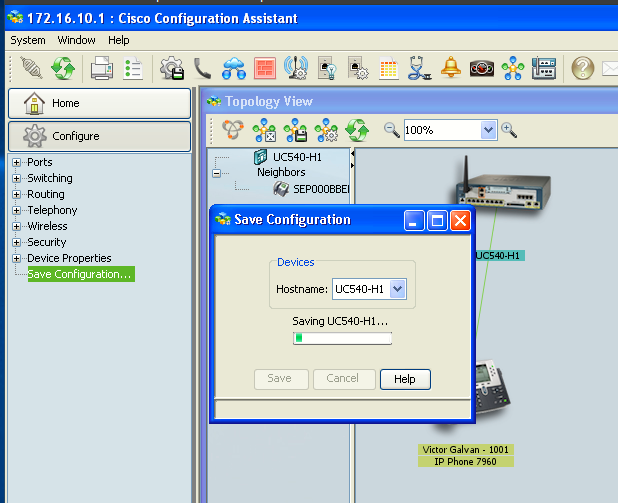This screenshot has width=618, height=503.
Task: Expand the Device Properties tree node
Action: (17, 258)
